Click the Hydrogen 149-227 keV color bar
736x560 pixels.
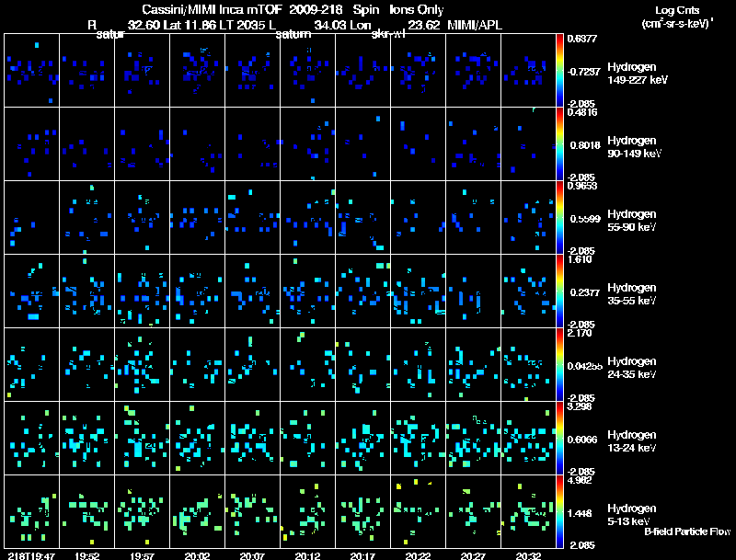559,71
